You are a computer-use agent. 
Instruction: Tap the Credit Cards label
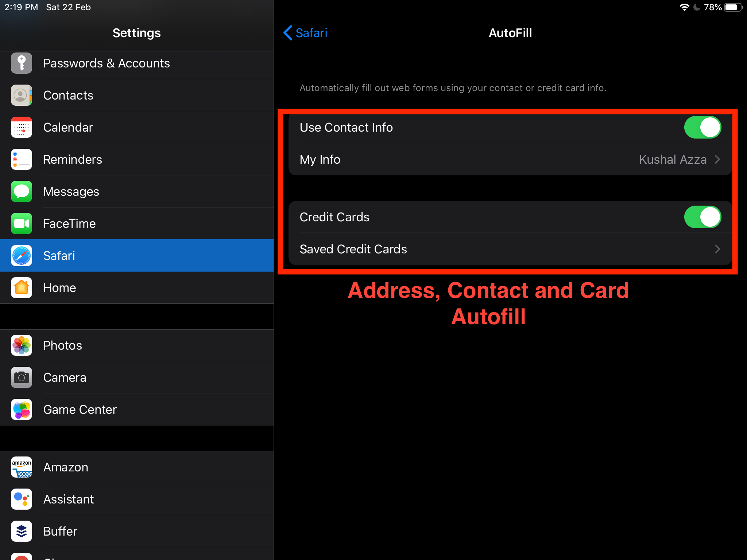coord(334,217)
